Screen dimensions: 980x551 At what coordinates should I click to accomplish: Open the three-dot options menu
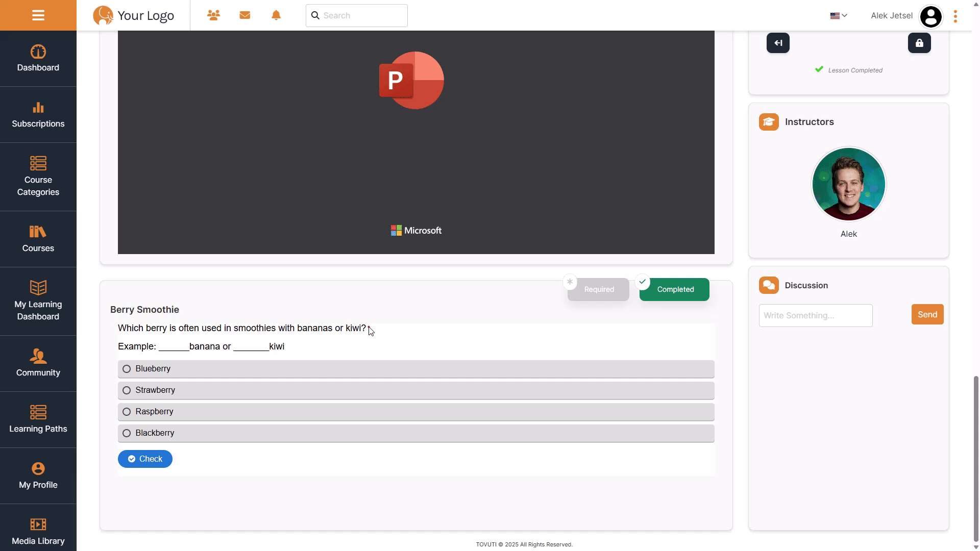(x=955, y=16)
